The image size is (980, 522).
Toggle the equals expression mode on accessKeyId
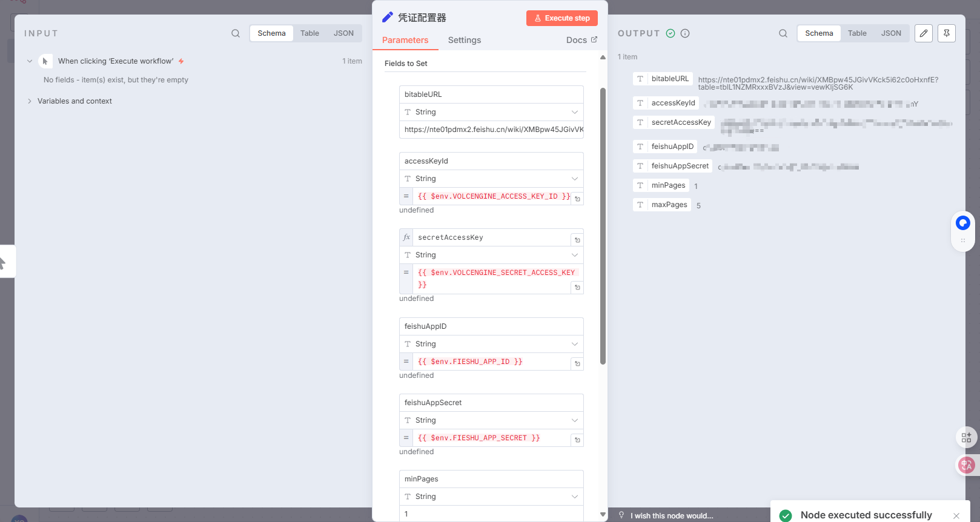tap(406, 196)
